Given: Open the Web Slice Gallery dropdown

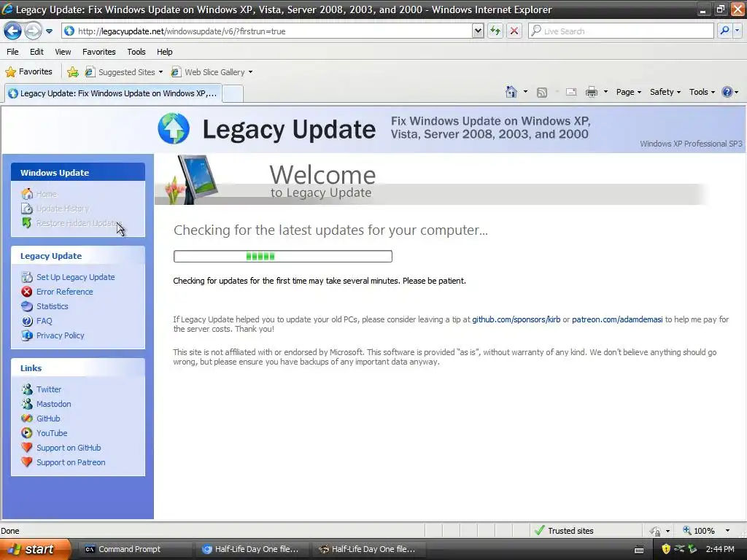Looking at the screenshot, I should (212, 72).
